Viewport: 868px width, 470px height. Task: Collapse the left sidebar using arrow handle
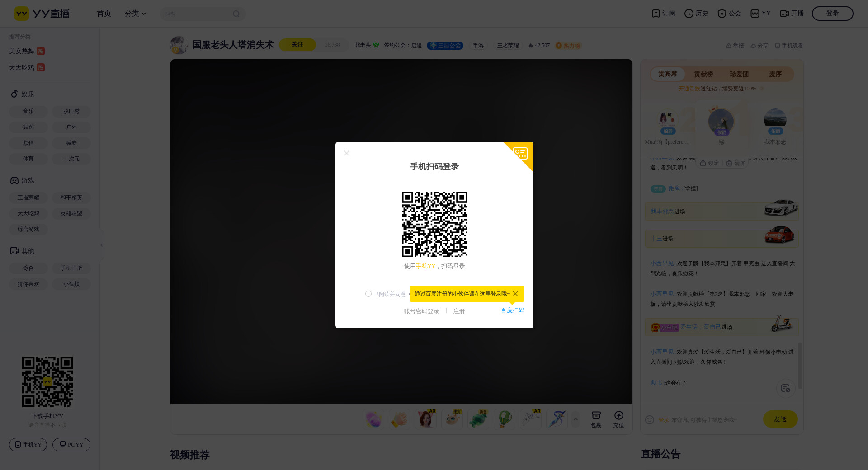102,245
